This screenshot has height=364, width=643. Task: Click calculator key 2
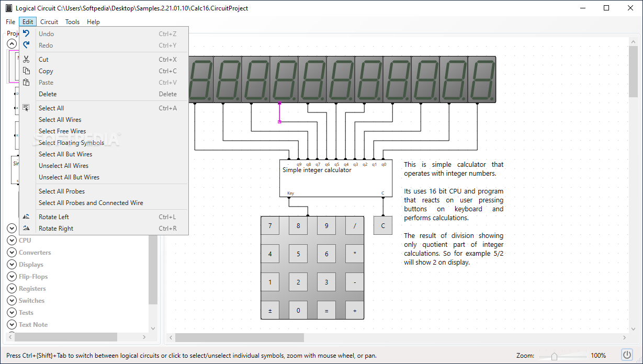(x=298, y=282)
